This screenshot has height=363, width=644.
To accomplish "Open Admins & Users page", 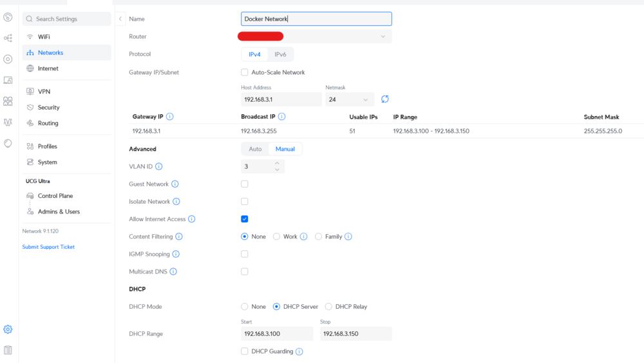I will click(x=66, y=211).
